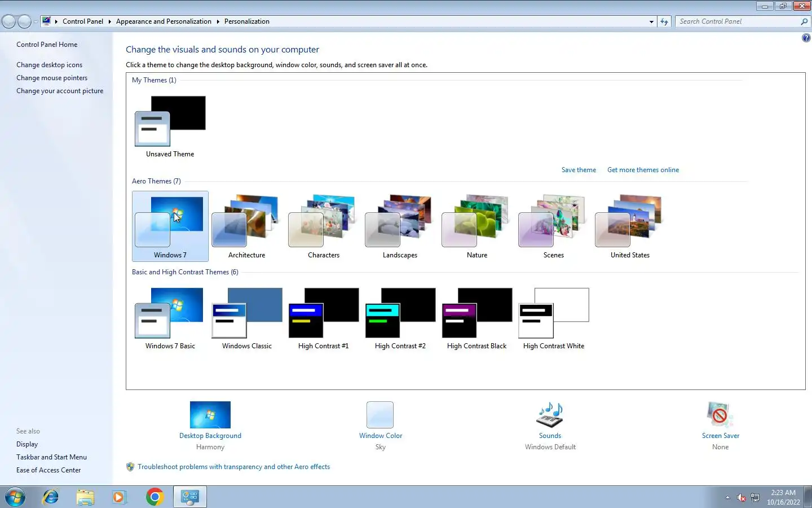Expand Appearance and Personalization breadcrumb arrow
The height and width of the screenshot is (508, 812).
218,21
